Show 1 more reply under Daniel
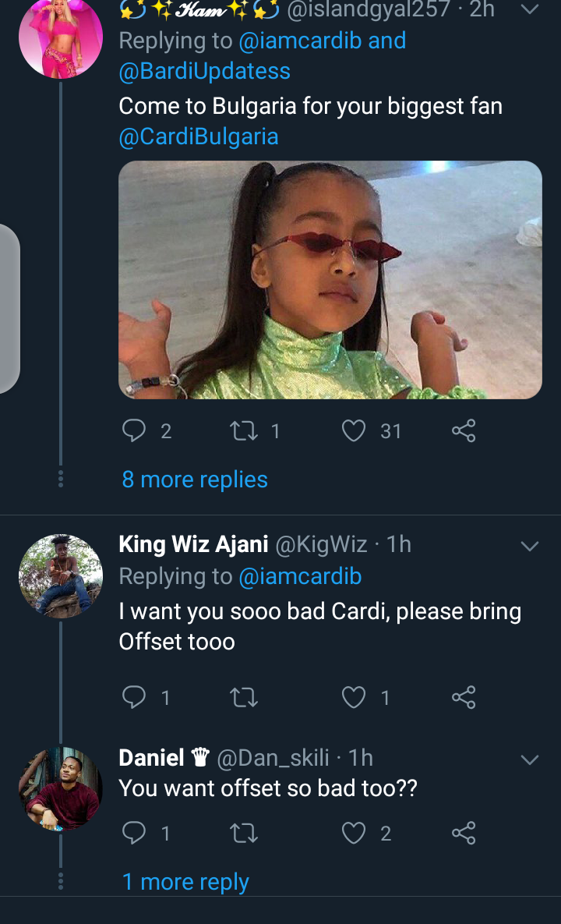This screenshot has width=561, height=924. click(x=185, y=882)
